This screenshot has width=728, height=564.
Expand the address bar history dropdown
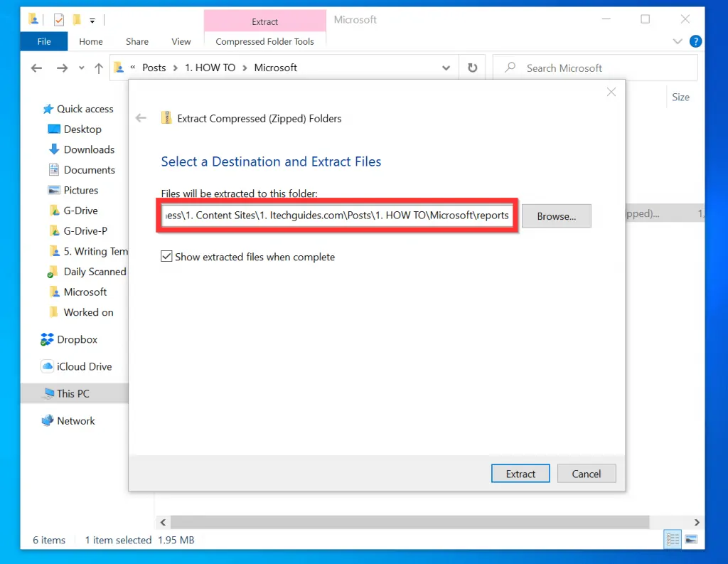coord(446,67)
